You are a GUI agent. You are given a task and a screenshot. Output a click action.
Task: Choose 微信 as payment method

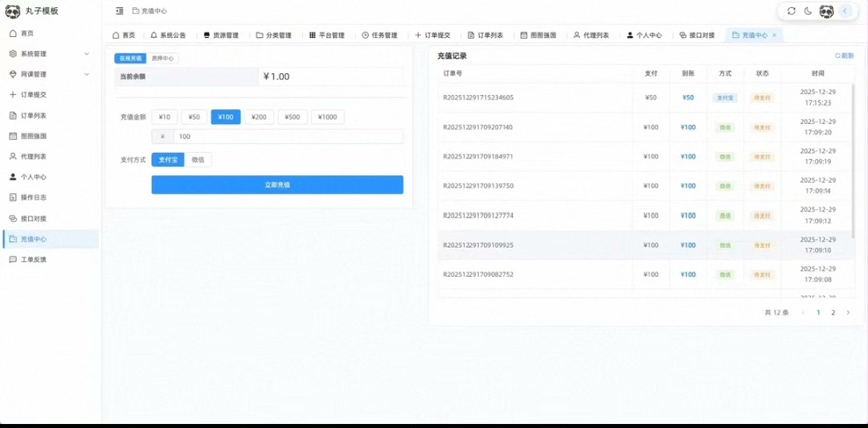click(198, 160)
